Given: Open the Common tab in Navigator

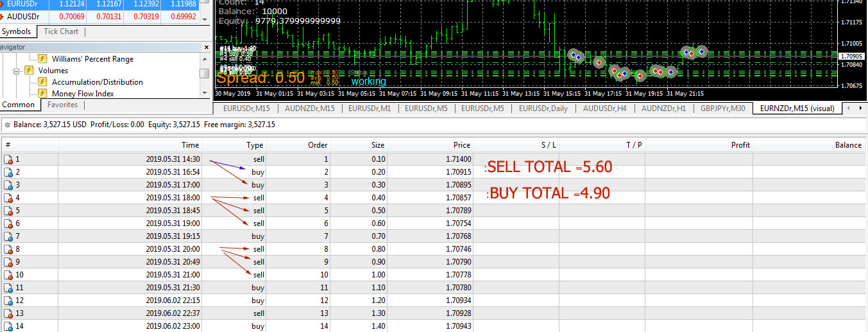Looking at the screenshot, I should [19, 105].
